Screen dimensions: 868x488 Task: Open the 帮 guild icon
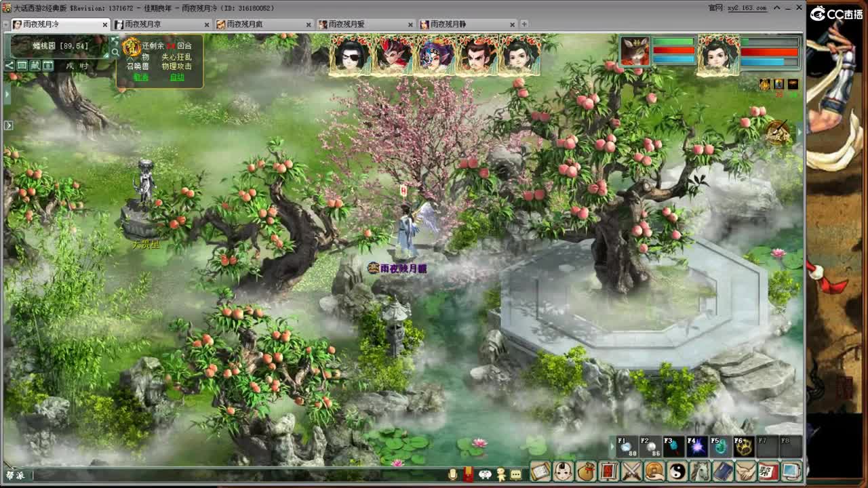768,470
